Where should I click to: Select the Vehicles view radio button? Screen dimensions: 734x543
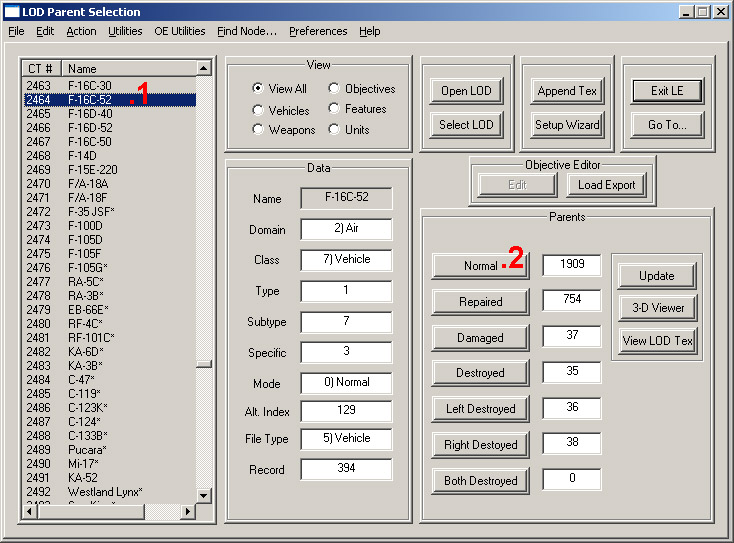(x=258, y=110)
